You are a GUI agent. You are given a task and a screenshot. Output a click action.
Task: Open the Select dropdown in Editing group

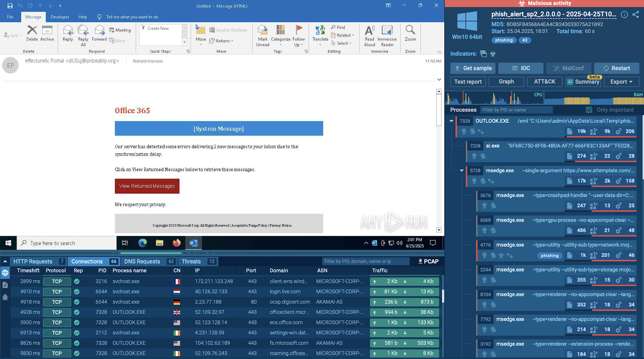tap(341, 43)
